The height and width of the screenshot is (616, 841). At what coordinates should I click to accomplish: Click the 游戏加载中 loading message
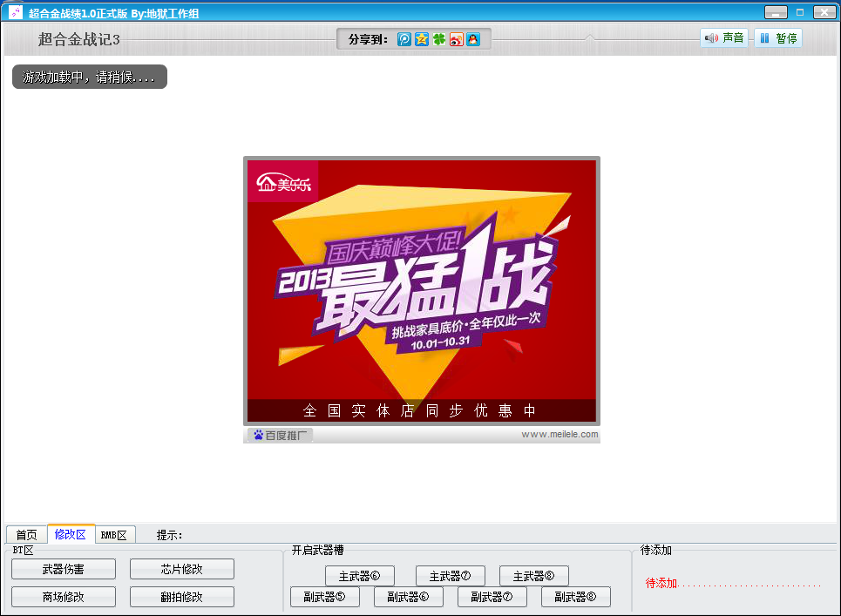[x=90, y=77]
